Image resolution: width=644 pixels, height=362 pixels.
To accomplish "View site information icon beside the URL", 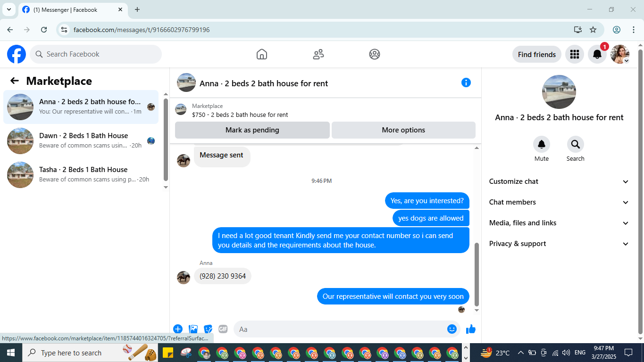I will point(65,30).
